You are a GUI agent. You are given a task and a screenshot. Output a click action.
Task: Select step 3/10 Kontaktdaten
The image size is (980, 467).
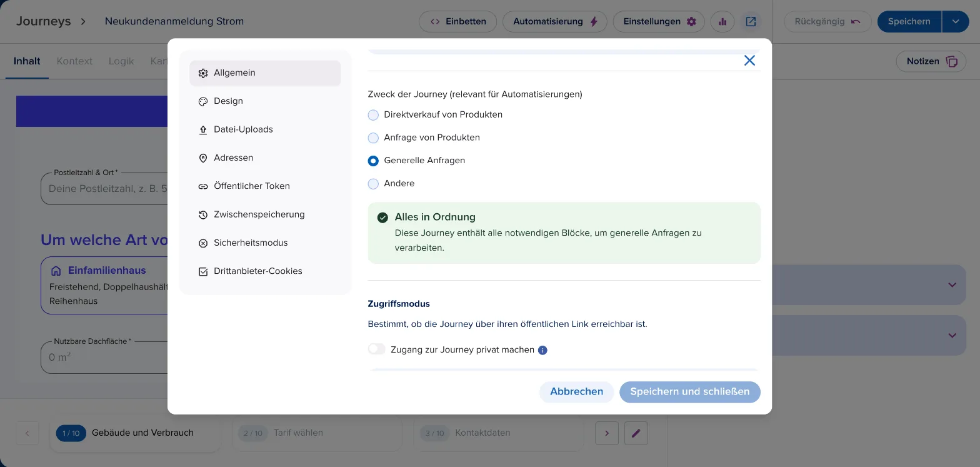click(499, 433)
